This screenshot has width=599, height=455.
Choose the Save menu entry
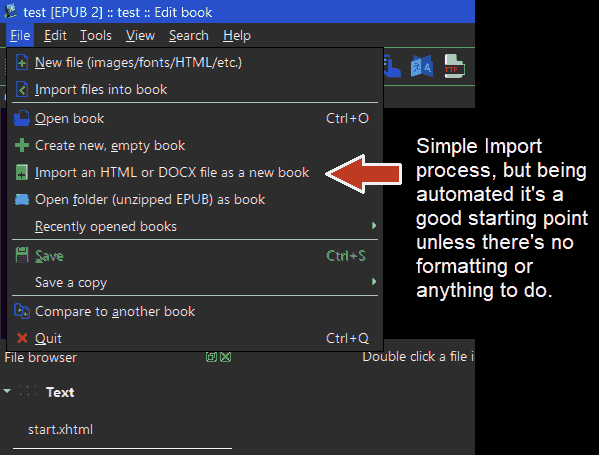(x=195, y=256)
